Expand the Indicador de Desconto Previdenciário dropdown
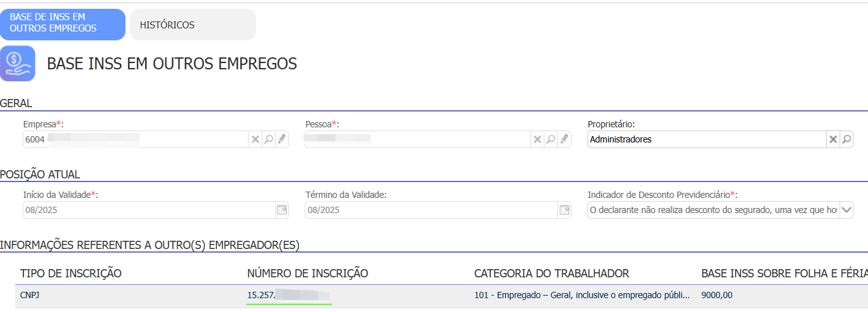The image size is (868, 312). (846, 210)
